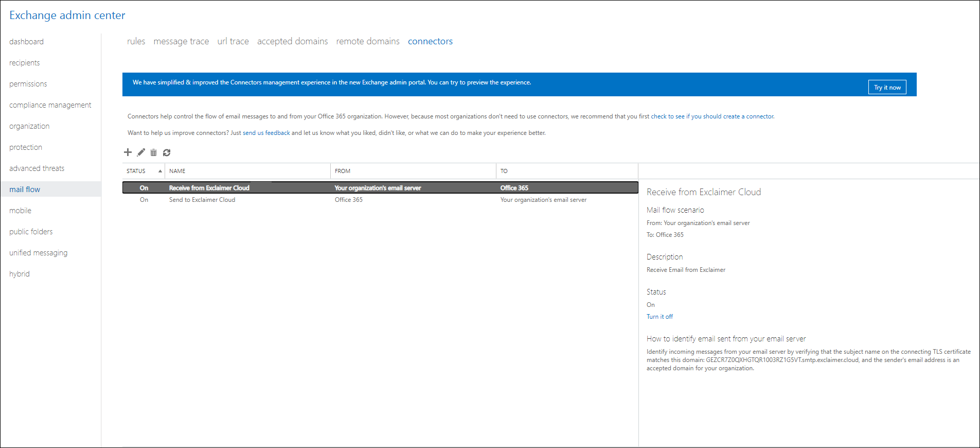Go to the accepted domains tab

click(292, 41)
